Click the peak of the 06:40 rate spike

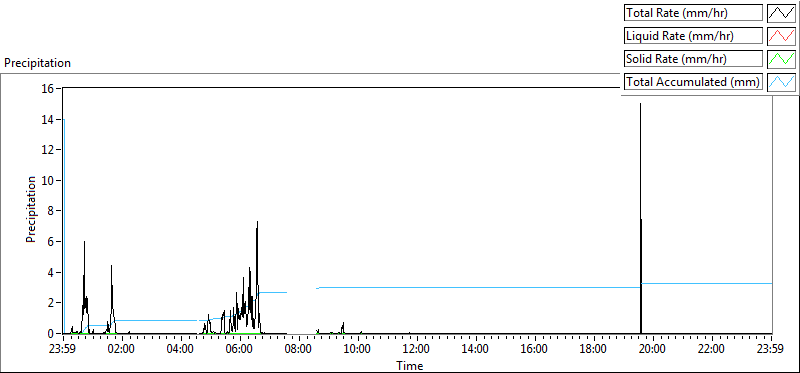click(x=258, y=222)
